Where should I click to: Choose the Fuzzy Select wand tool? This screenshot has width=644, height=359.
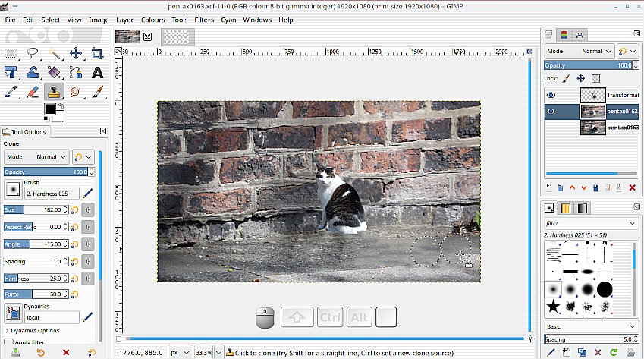point(54,53)
